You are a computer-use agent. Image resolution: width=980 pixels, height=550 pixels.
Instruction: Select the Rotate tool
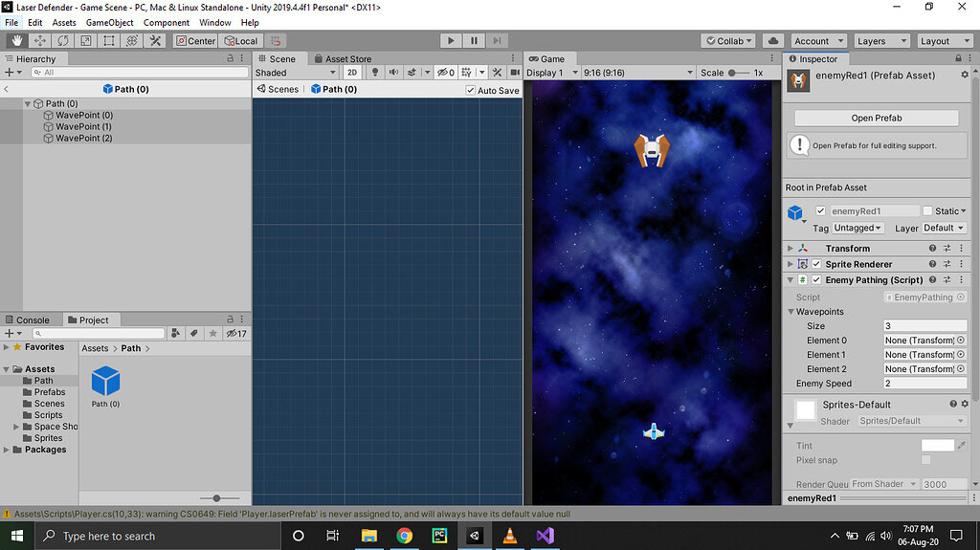coord(63,41)
